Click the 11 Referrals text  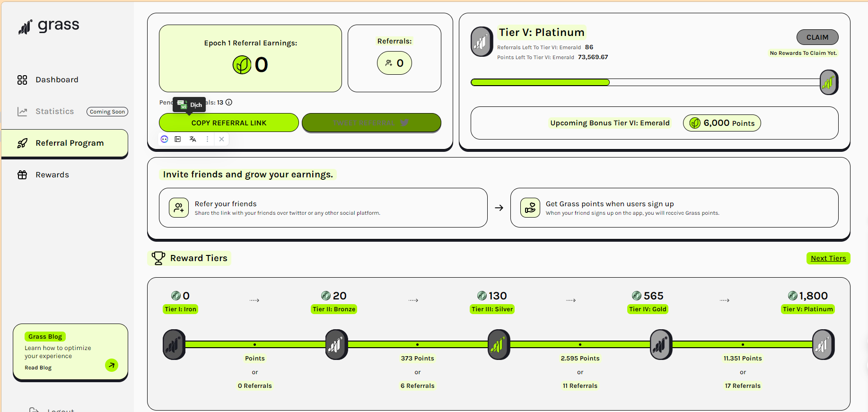tap(580, 386)
